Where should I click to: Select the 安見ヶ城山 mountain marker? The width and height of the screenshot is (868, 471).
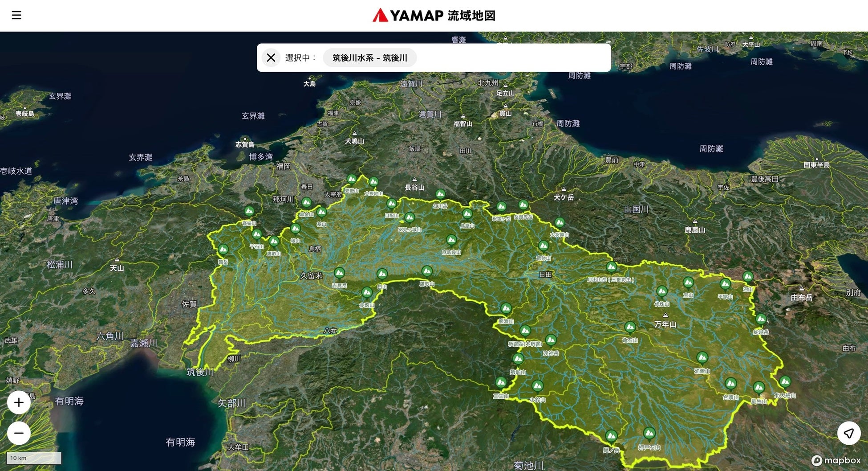click(x=410, y=218)
